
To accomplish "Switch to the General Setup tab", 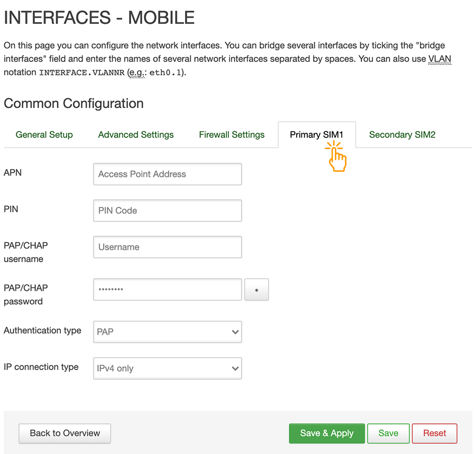I will (44, 135).
